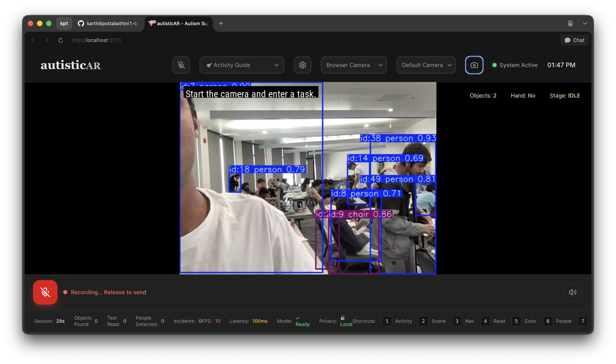Viewport: 616px width, 364px height.
Task: Toggle speaker audio output button
Action: [572, 292]
